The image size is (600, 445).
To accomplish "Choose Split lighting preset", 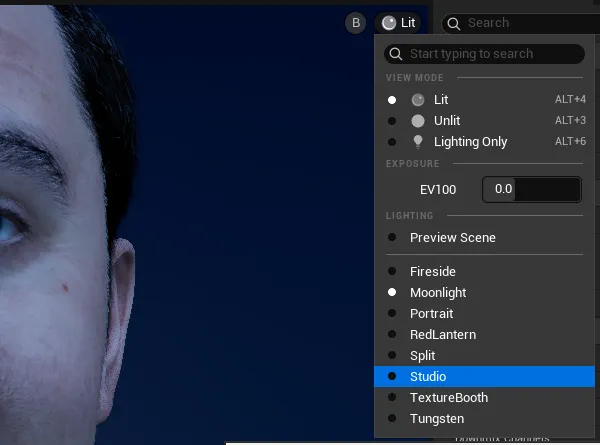I will [x=484, y=356].
